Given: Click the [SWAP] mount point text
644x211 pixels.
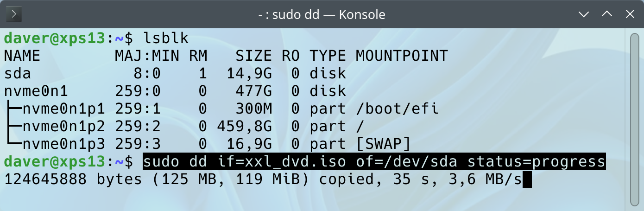Looking at the screenshot, I should [x=383, y=144].
